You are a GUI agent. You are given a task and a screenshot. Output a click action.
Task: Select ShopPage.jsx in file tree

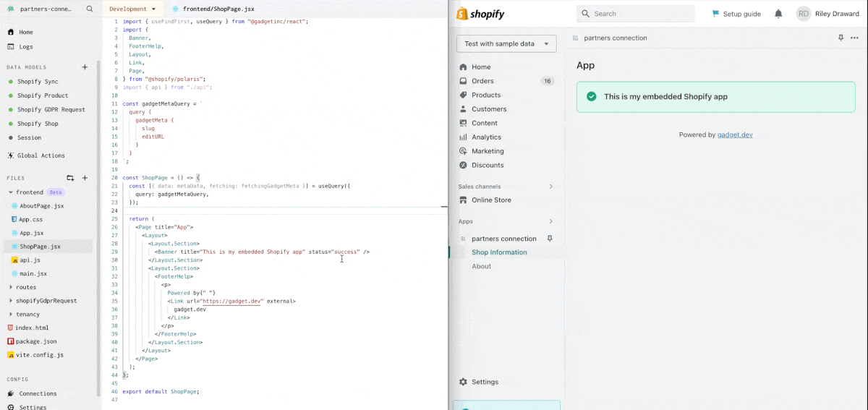[40, 247]
